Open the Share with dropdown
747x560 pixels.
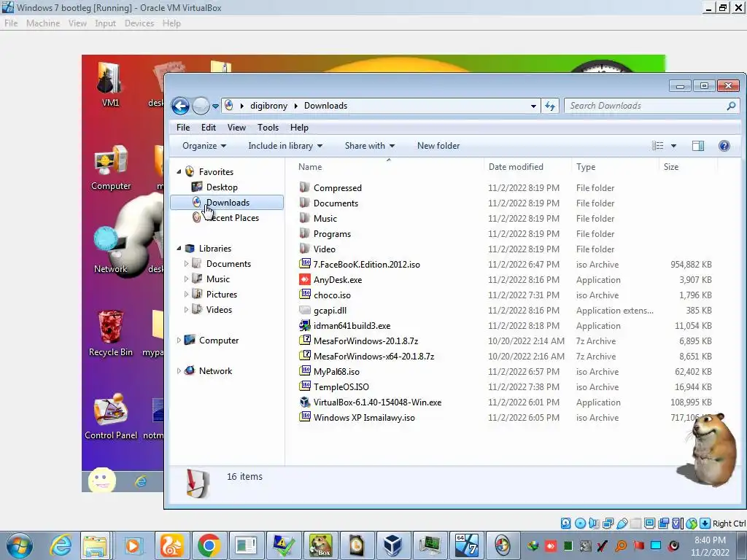point(370,146)
